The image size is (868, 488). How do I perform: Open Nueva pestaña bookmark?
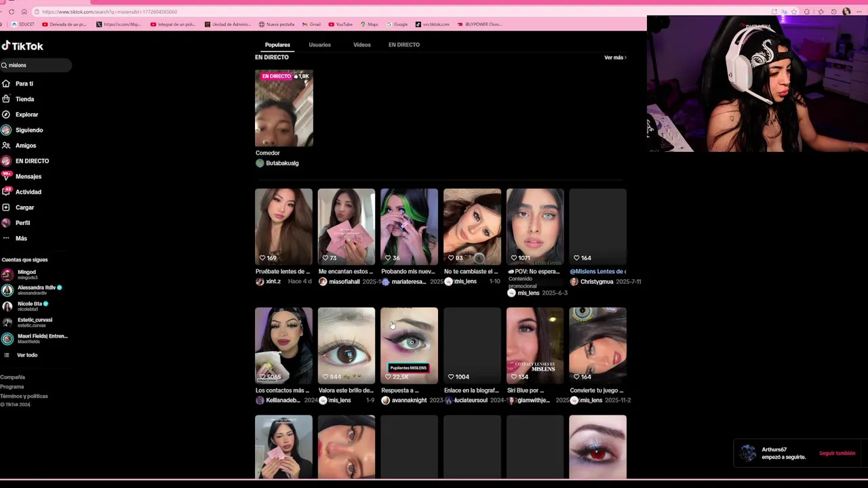tap(277, 24)
